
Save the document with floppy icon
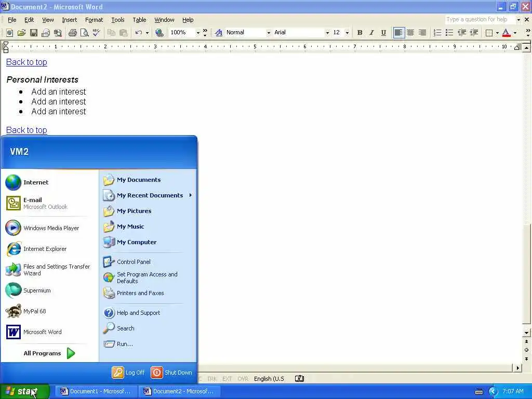(x=33, y=33)
